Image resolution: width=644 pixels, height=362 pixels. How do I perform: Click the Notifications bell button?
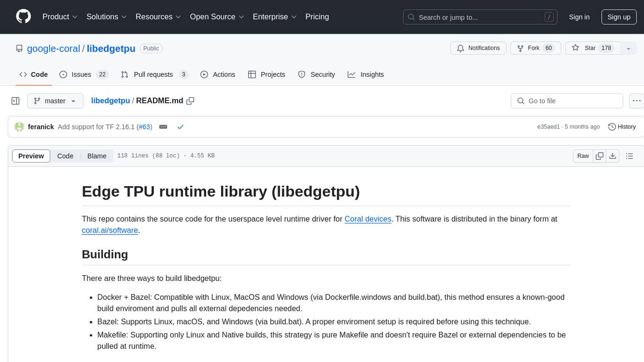[x=478, y=48]
